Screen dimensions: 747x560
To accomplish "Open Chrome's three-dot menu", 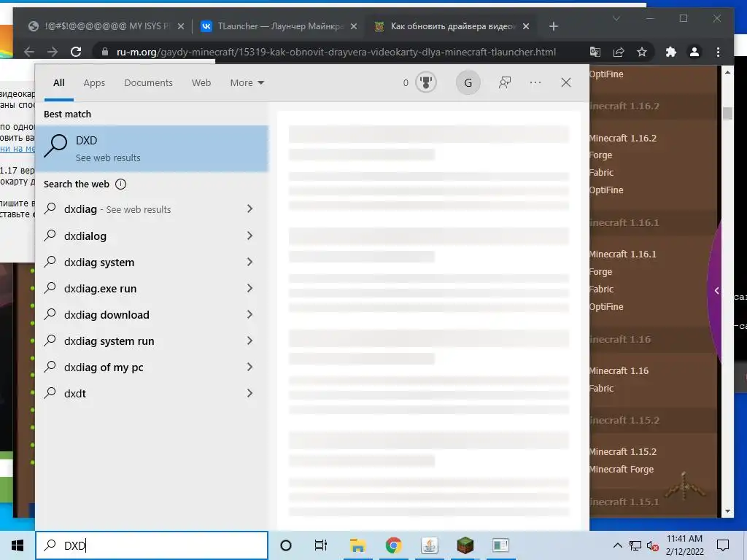I will [718, 52].
